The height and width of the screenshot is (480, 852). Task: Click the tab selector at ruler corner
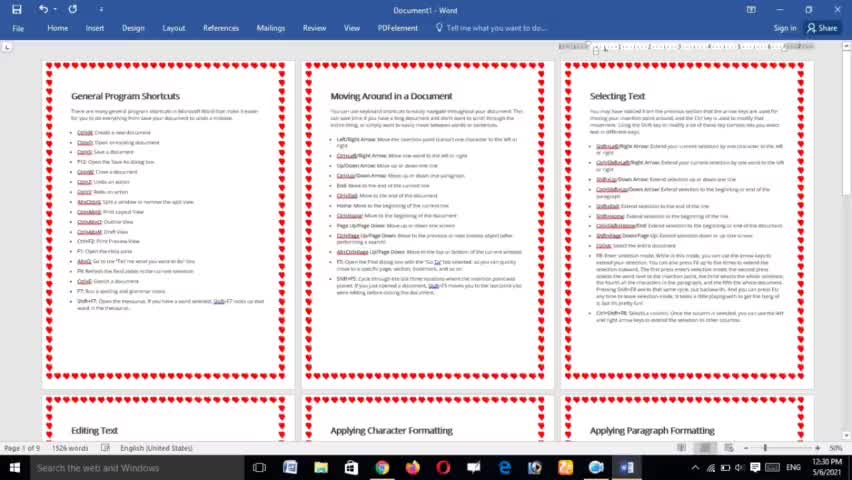pos(7,48)
